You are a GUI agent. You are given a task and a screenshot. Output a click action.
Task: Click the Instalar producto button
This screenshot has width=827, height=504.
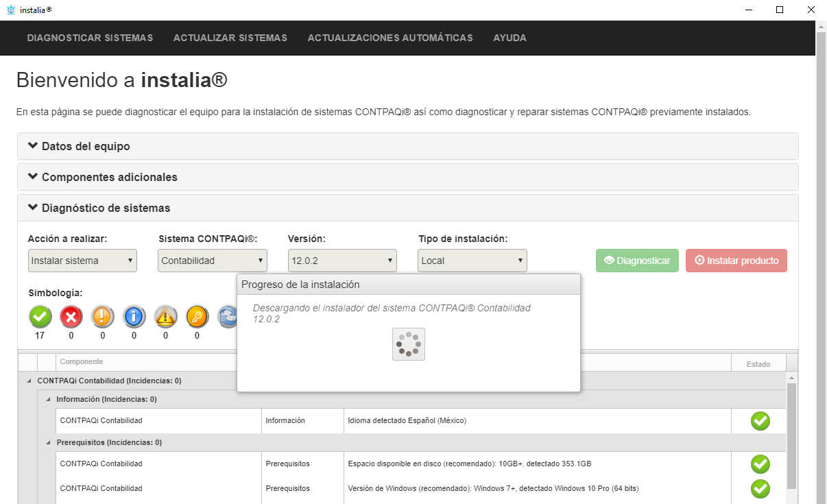click(736, 261)
